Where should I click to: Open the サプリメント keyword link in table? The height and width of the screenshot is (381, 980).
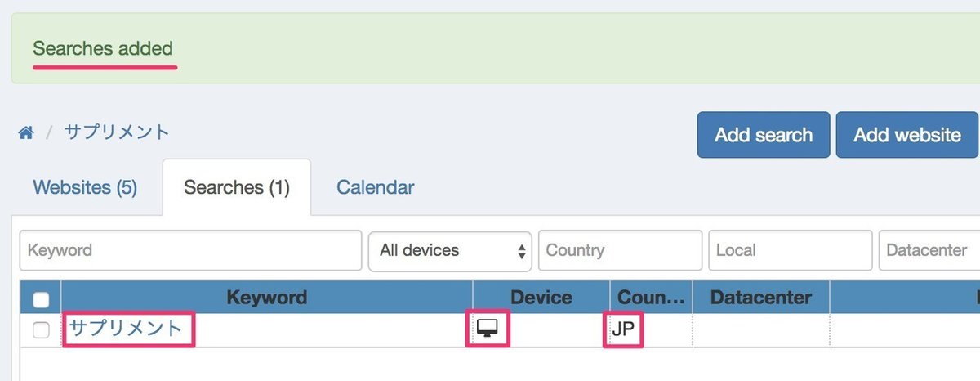click(127, 329)
